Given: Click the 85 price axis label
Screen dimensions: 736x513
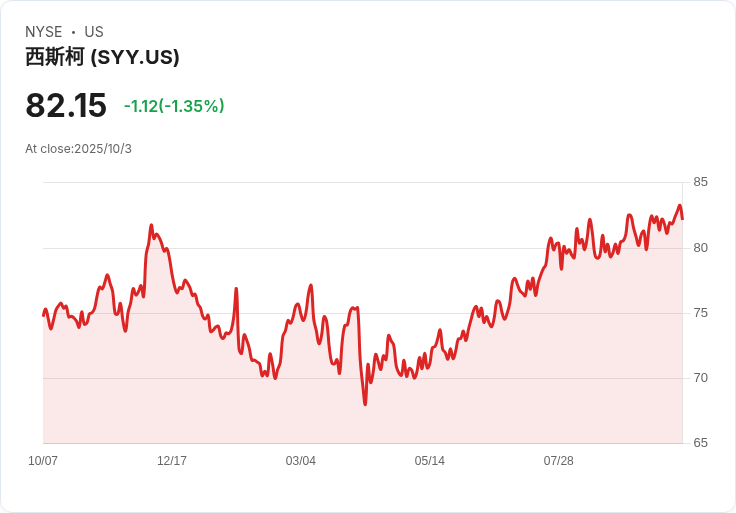Looking at the screenshot, I should point(701,182).
